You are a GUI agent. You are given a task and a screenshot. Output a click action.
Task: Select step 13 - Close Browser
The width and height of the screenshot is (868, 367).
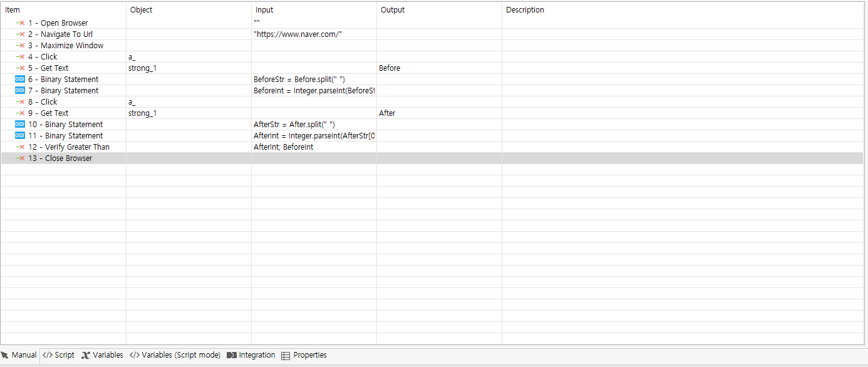pyautogui.click(x=60, y=158)
